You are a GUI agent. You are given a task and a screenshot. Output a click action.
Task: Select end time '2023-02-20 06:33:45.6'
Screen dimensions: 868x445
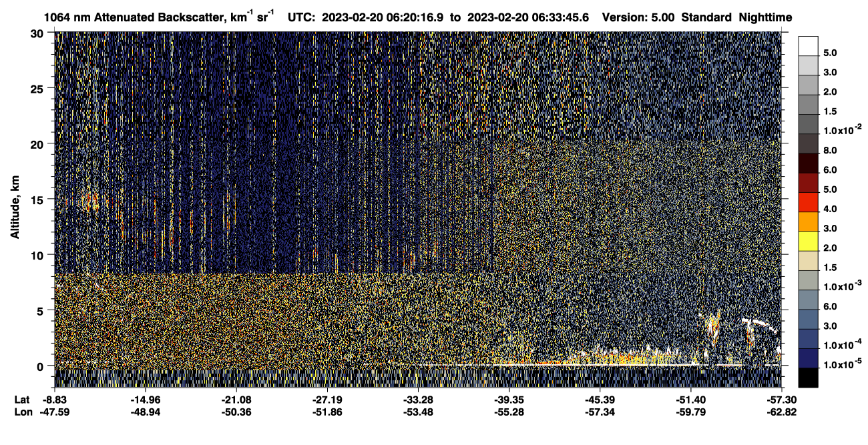coord(527,18)
